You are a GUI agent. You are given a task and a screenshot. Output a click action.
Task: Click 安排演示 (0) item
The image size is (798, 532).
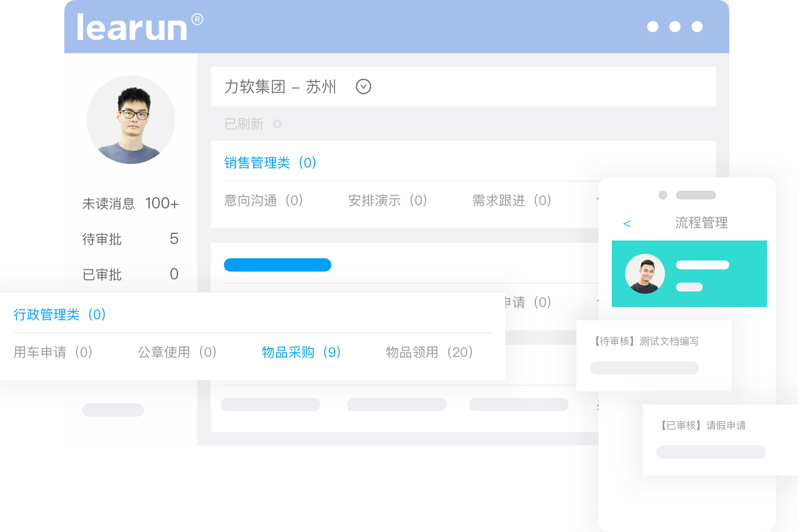click(387, 200)
